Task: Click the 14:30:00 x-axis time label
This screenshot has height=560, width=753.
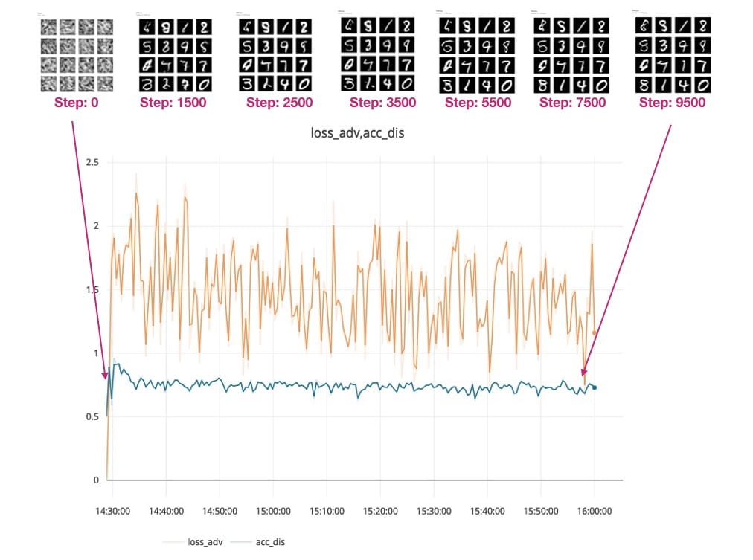Action: (113, 511)
